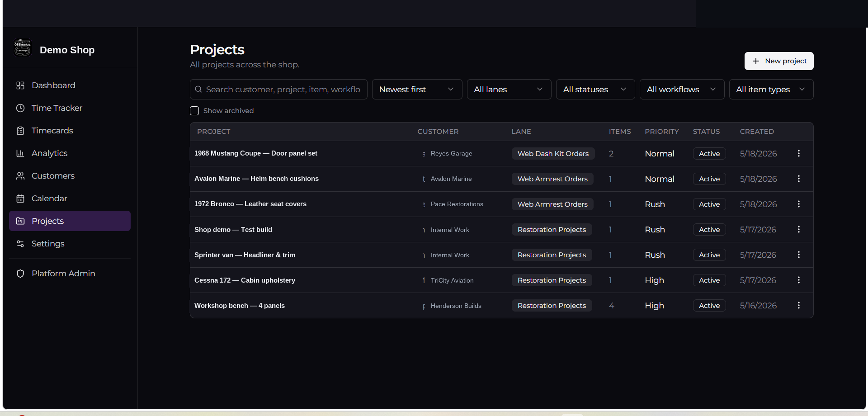868x416 pixels.
Task: Open Sprinter van — Headliner & trim project
Action: (245, 255)
